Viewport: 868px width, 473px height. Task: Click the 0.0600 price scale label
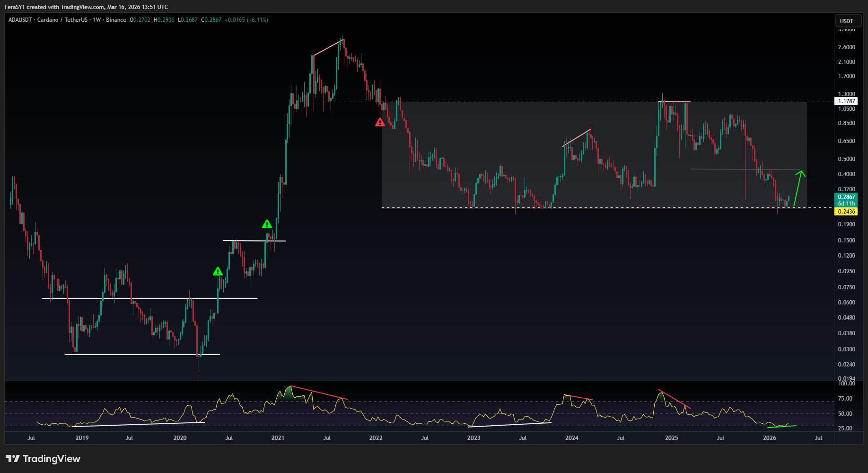847,303
